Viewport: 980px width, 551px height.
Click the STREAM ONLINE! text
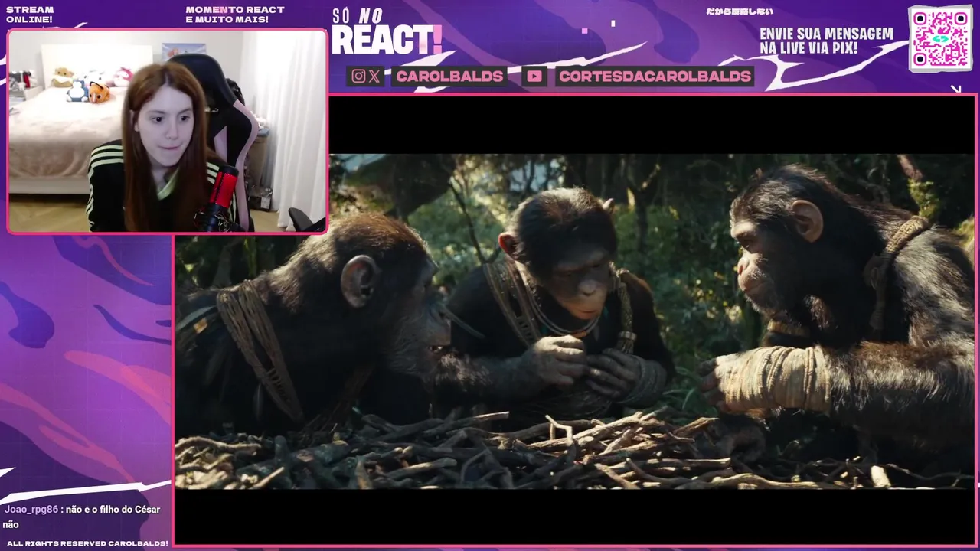coord(30,15)
